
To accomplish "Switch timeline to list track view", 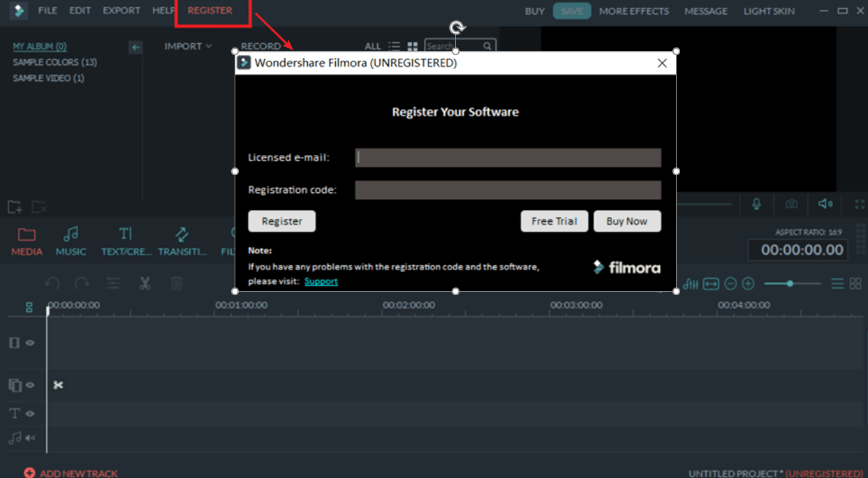I will (837, 284).
